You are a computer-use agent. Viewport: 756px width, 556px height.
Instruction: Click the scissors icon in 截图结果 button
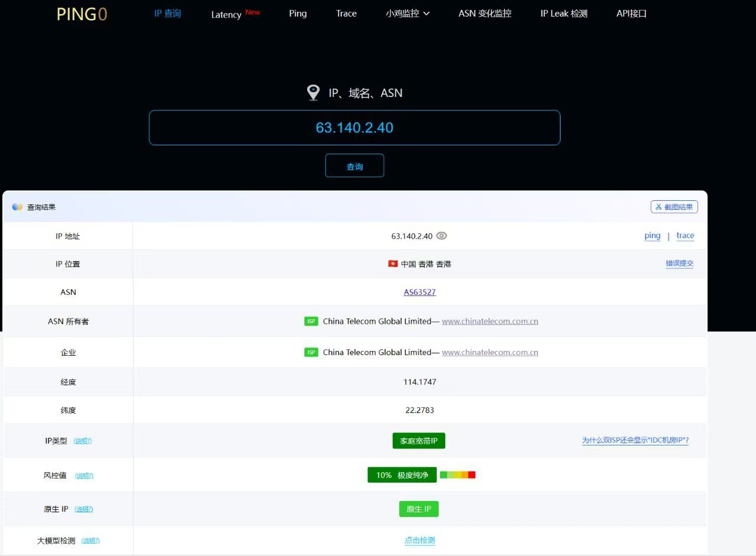(x=659, y=207)
